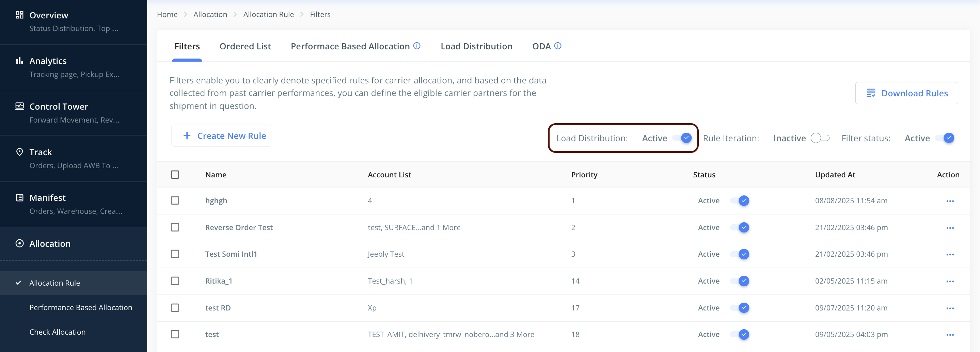Image resolution: width=980 pixels, height=352 pixels.
Task: Enable the Rule Iteration toggle
Action: [x=820, y=138]
